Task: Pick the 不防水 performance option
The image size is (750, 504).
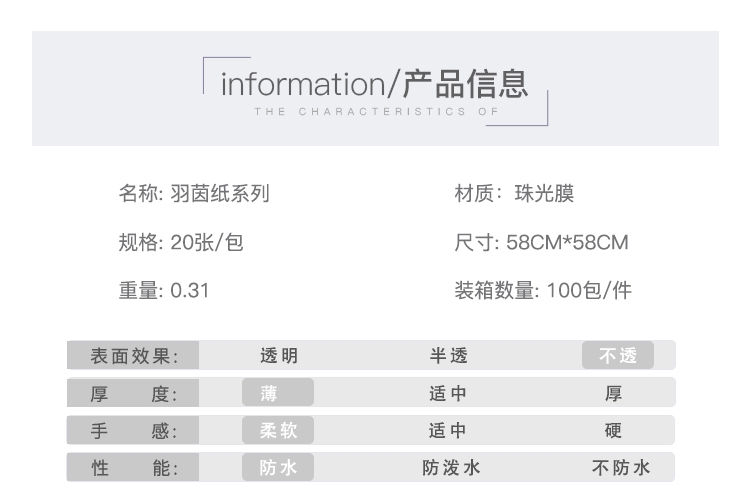Action: [x=621, y=467]
